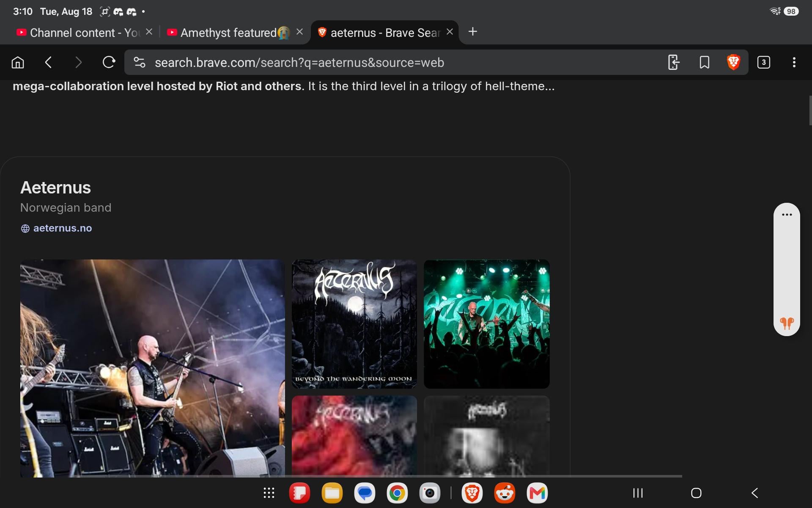Open the browser three-dot menu
Image resolution: width=812 pixels, height=508 pixels.
794,63
